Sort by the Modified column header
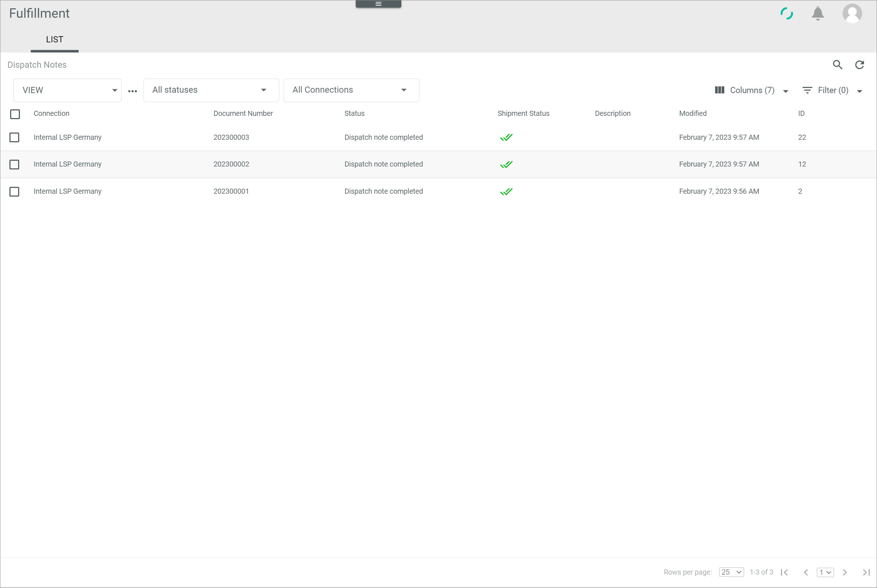877x588 pixels. coord(693,113)
